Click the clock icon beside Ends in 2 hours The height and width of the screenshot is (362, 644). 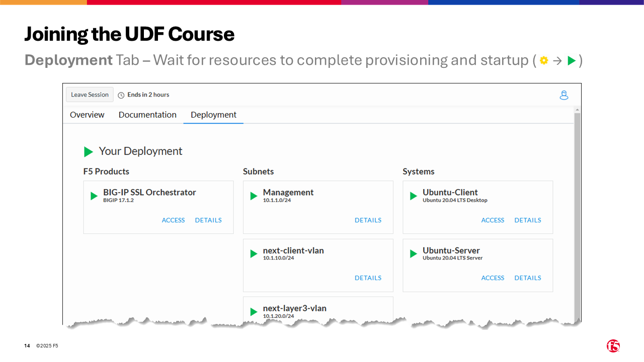click(x=121, y=95)
